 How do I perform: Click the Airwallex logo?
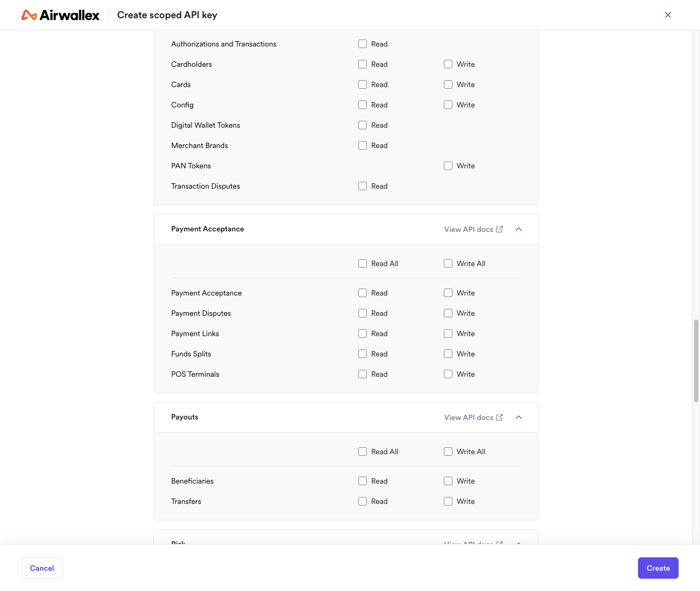(x=60, y=15)
